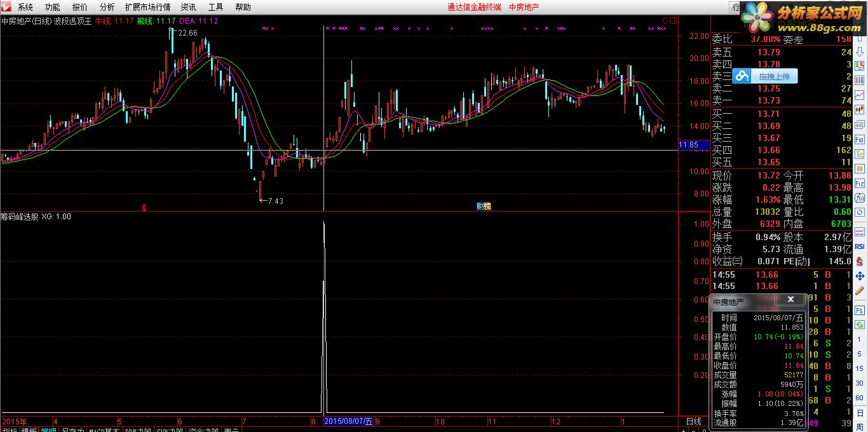Select the 买四 13.66 order row
Screen dimensions: 868x432
click(x=781, y=150)
